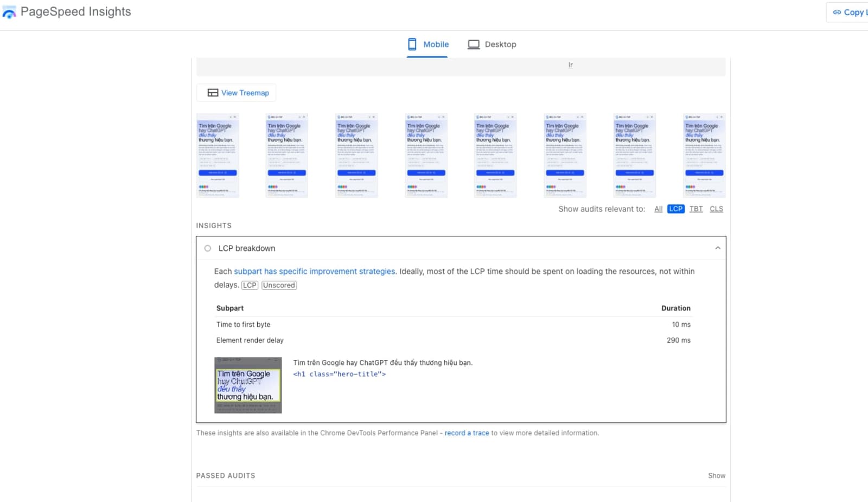Open the fourth filmstrip screenshot thumbnail
The image size is (868, 502).
426,155
